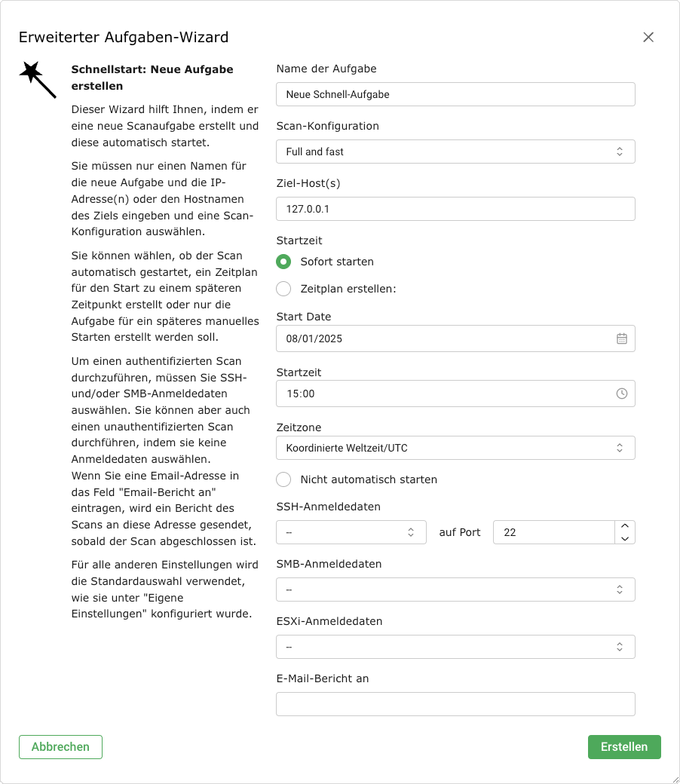Viewport: 680px width, 784px height.
Task: Open the Scan-Konfiguration dropdown
Action: coord(455,152)
